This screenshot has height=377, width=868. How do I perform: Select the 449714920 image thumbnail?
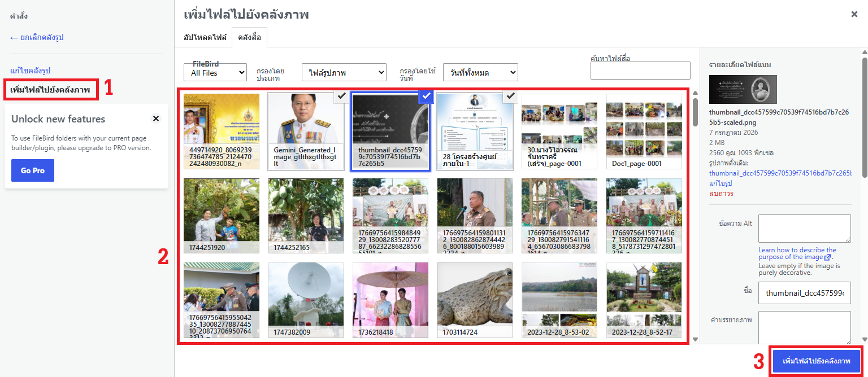tap(222, 131)
